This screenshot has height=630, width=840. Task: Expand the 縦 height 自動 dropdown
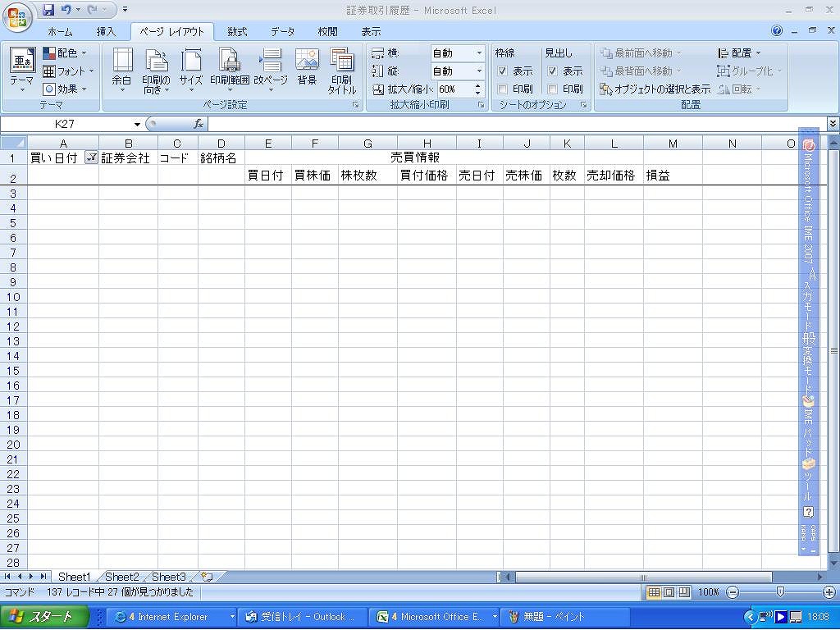[x=479, y=71]
